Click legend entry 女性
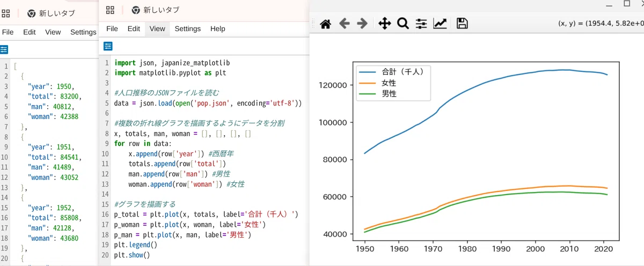The height and width of the screenshot is (266, 644). tap(389, 83)
